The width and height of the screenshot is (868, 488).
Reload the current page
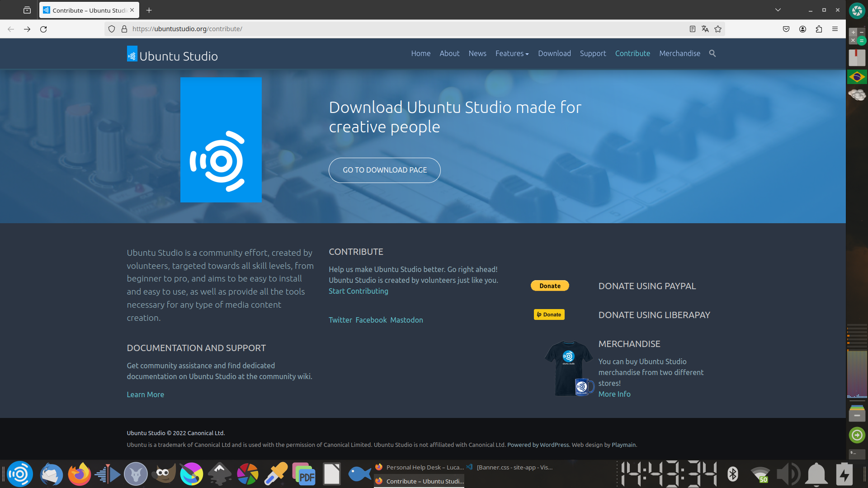tap(43, 29)
